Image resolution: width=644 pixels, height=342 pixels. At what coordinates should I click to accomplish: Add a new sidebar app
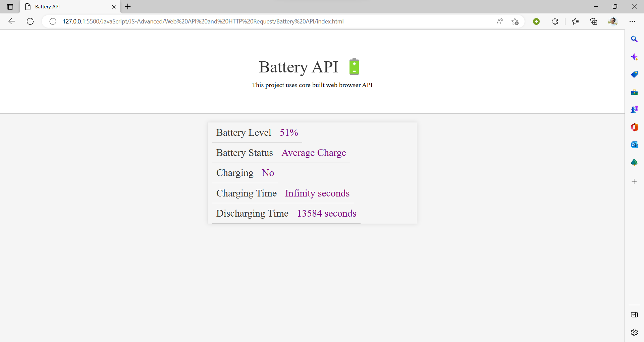tap(634, 181)
